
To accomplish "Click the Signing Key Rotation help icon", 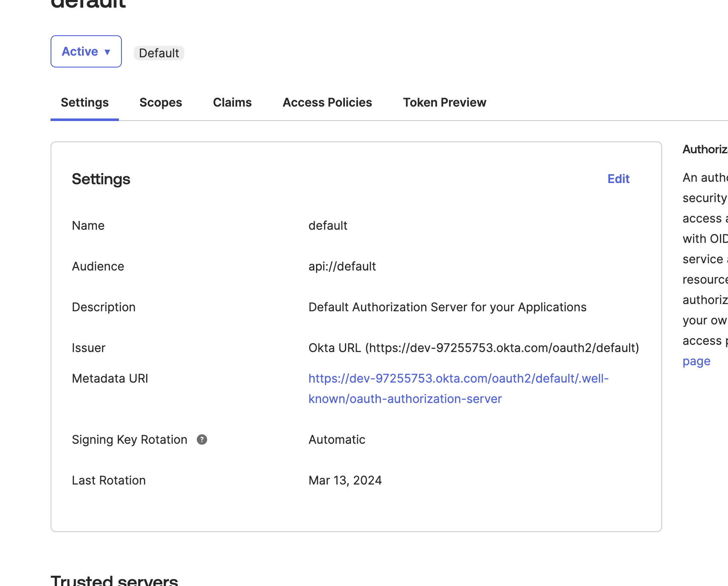I will click(x=202, y=439).
